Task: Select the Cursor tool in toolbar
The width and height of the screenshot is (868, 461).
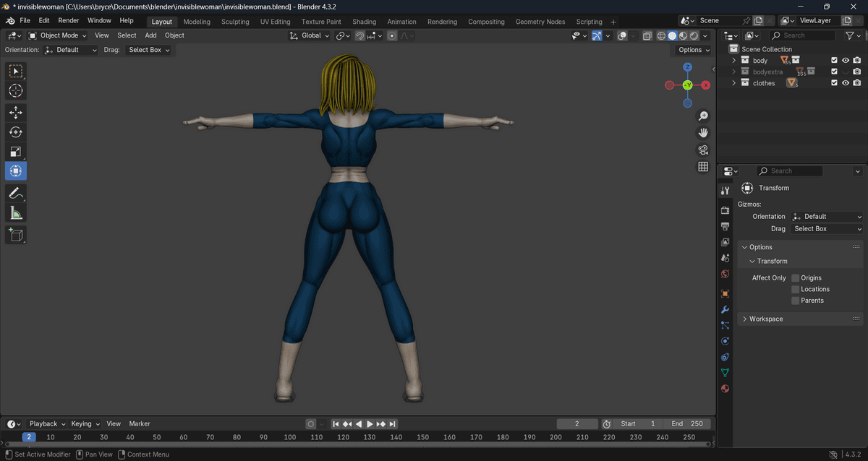Action: [15, 90]
